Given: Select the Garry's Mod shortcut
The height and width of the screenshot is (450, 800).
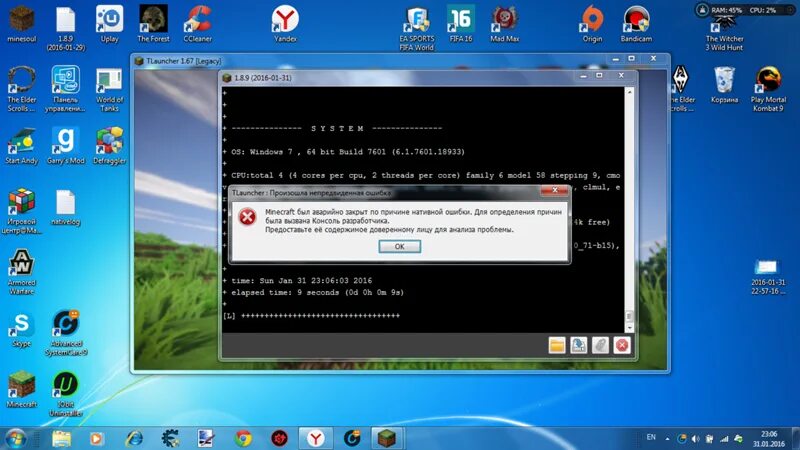Looking at the screenshot, I should coord(65,146).
